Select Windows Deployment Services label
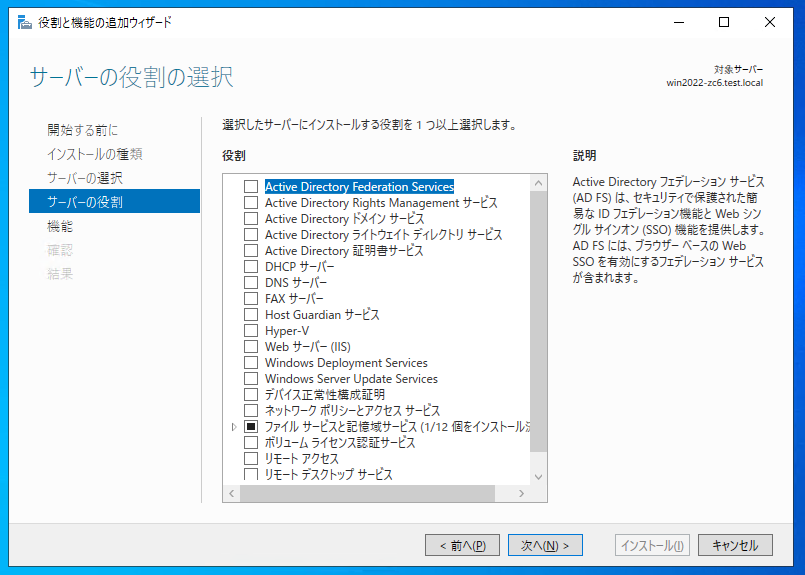Image resolution: width=805 pixels, height=575 pixels. tap(346, 363)
